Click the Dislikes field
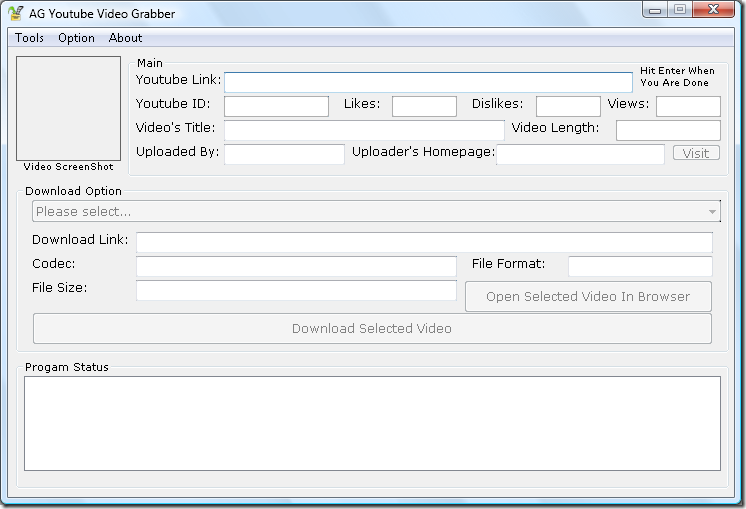Image resolution: width=746 pixels, height=509 pixels. 568,106
